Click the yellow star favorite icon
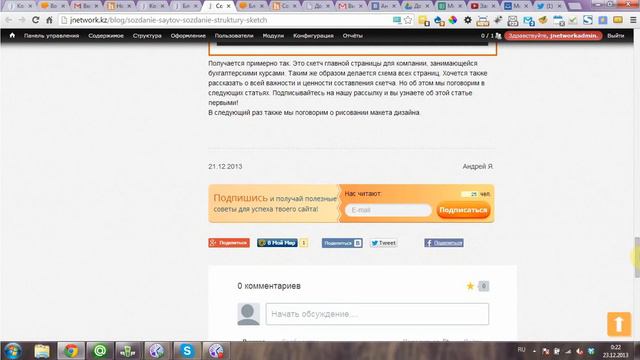Screen dimensions: 640x360 coord(470,286)
